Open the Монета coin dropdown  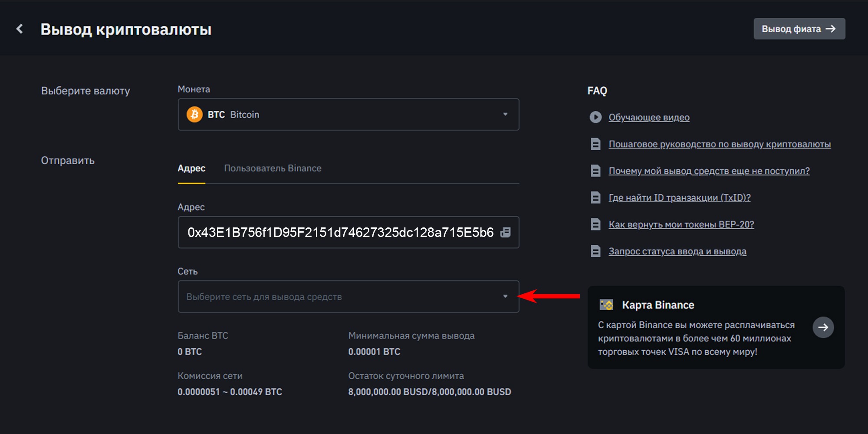point(349,115)
